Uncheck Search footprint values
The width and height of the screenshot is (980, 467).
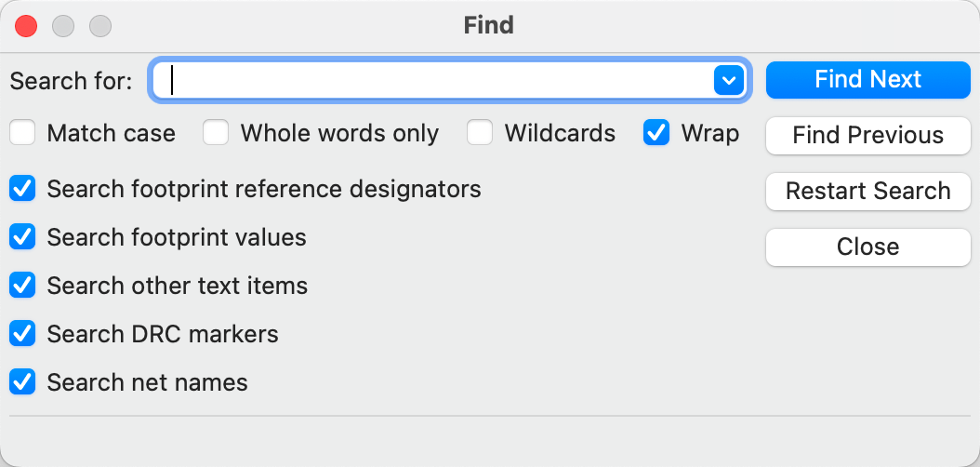pyautogui.click(x=23, y=238)
